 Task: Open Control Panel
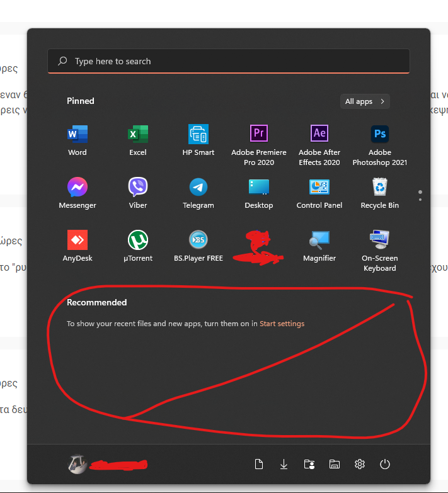tap(319, 193)
